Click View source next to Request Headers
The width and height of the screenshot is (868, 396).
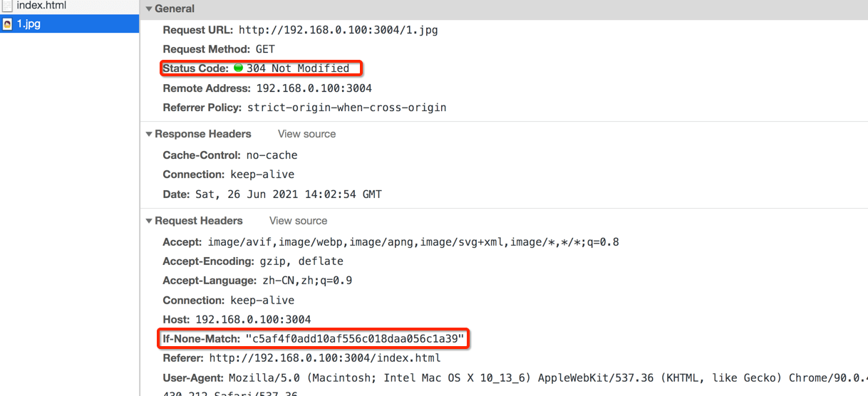tap(298, 221)
